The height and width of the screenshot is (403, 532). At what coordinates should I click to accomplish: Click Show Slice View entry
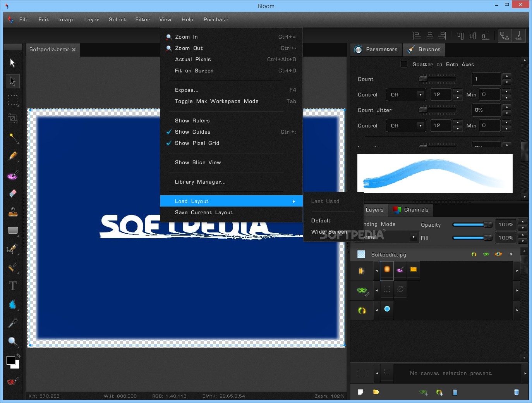[231, 162]
